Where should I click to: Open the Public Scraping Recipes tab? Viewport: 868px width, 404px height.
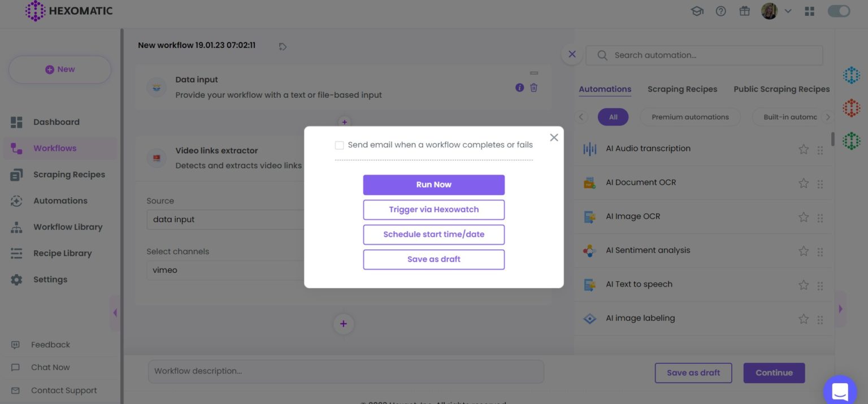tap(781, 89)
